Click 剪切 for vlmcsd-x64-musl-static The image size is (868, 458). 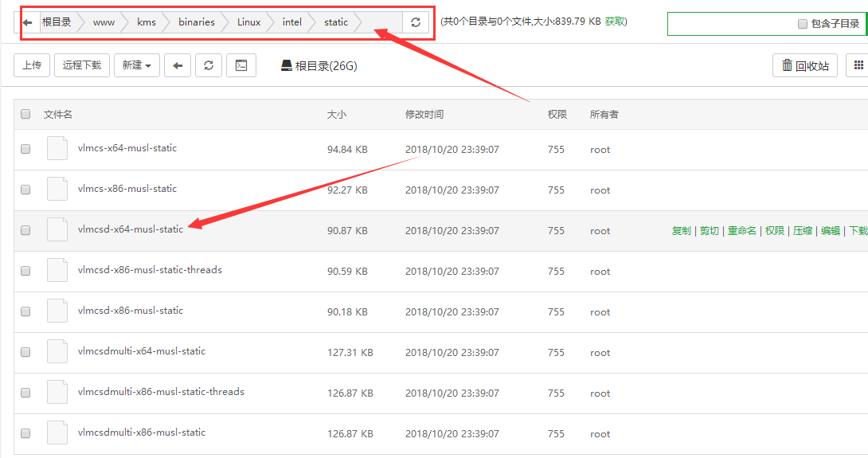point(709,231)
